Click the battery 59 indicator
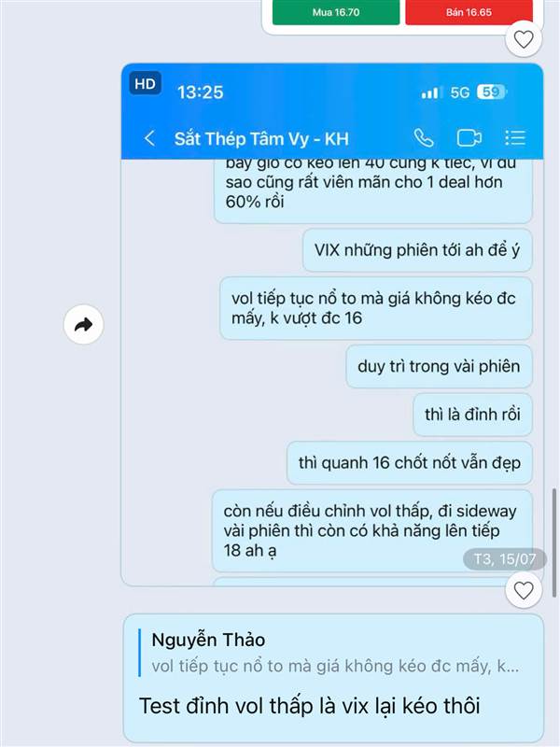This screenshot has height=747, width=560. (x=492, y=92)
